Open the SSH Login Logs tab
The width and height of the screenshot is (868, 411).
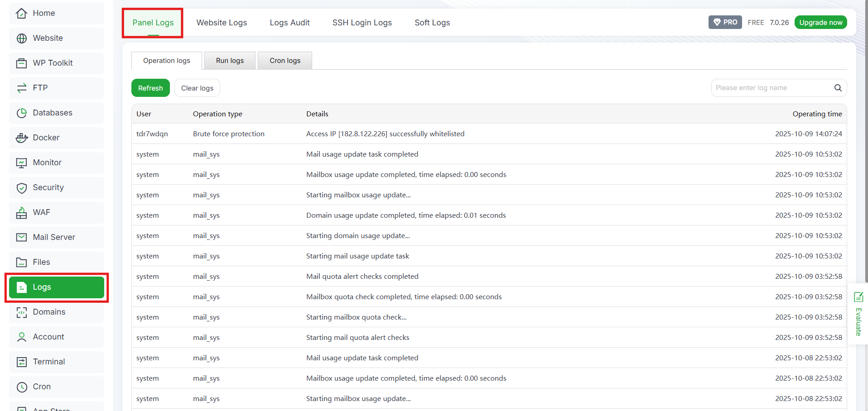pos(362,23)
